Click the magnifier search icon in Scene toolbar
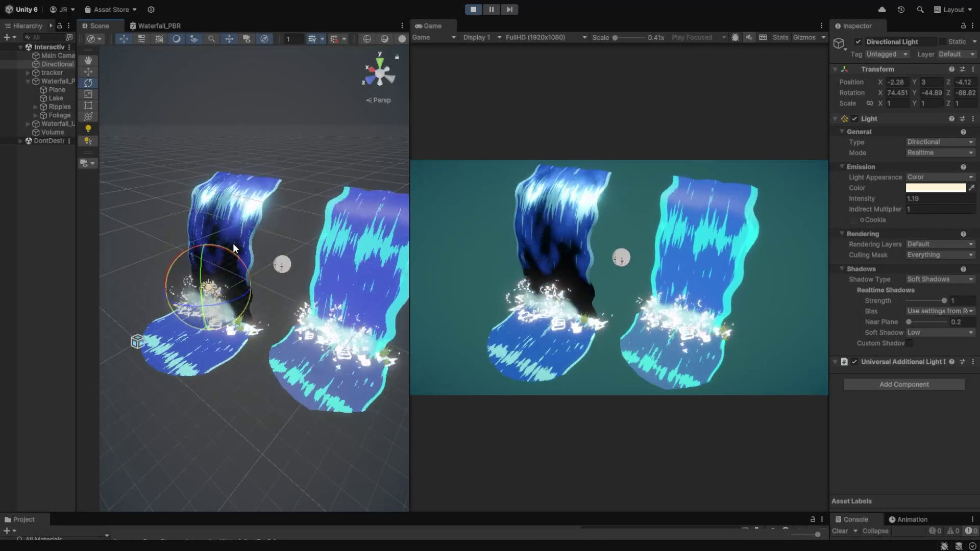The image size is (980, 551). point(211,39)
